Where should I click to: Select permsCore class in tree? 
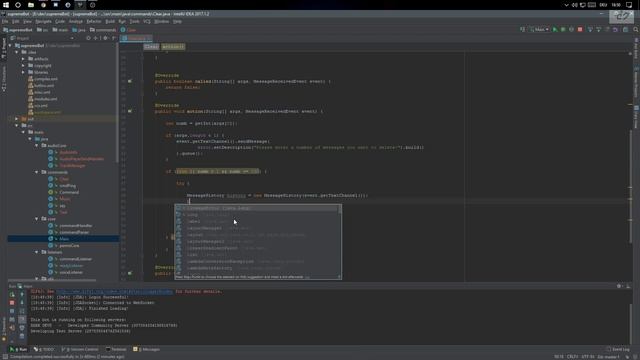point(69,246)
